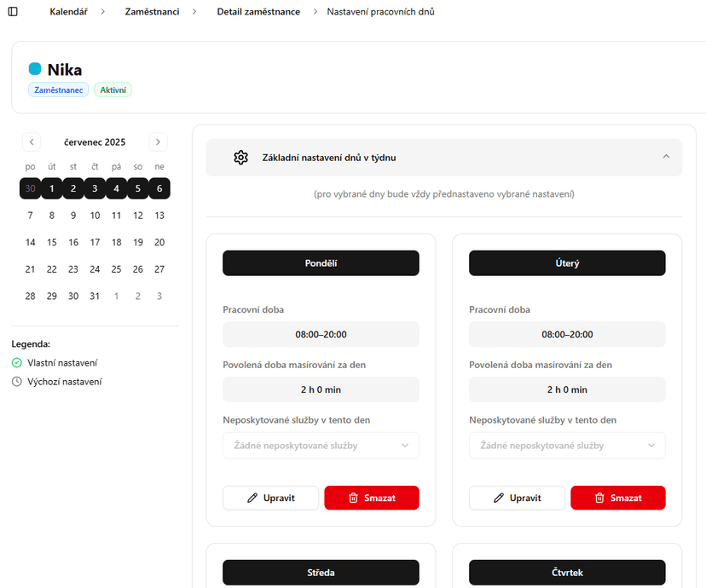Viewport: 706px width, 588px height.
Task: Click the Čtvrtek day header
Action: coord(567,573)
